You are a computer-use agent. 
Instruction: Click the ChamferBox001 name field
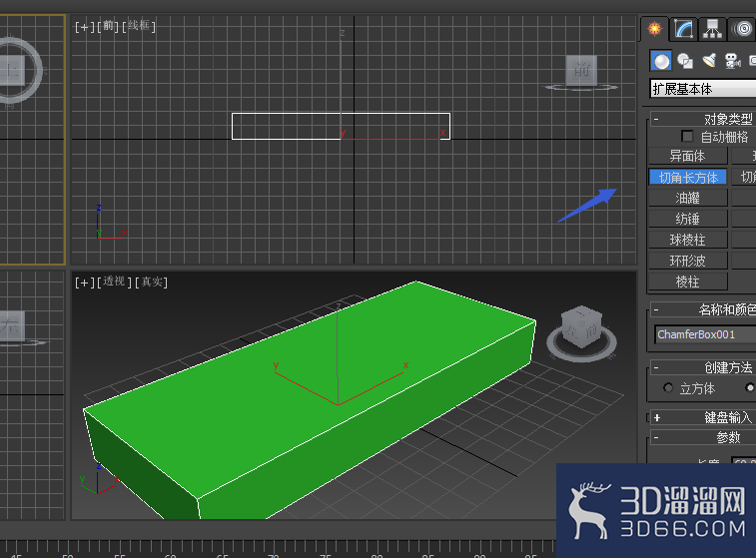[705, 334]
